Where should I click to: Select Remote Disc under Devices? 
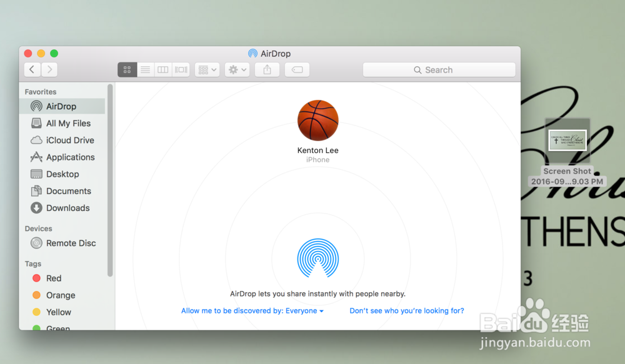pyautogui.click(x=62, y=243)
